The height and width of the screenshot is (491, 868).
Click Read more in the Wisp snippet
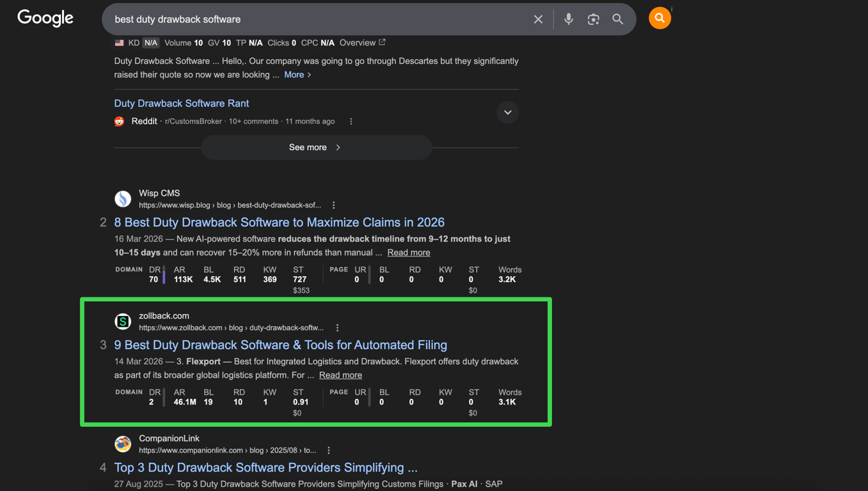point(409,253)
